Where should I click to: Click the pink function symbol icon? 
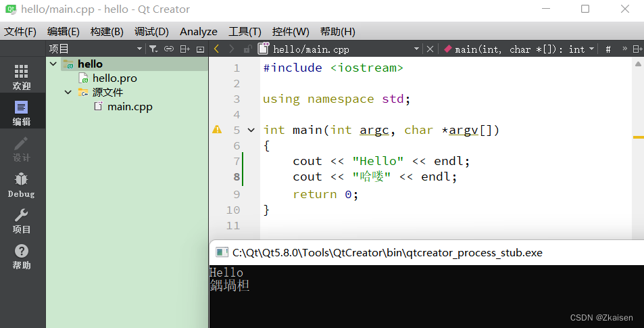click(447, 49)
